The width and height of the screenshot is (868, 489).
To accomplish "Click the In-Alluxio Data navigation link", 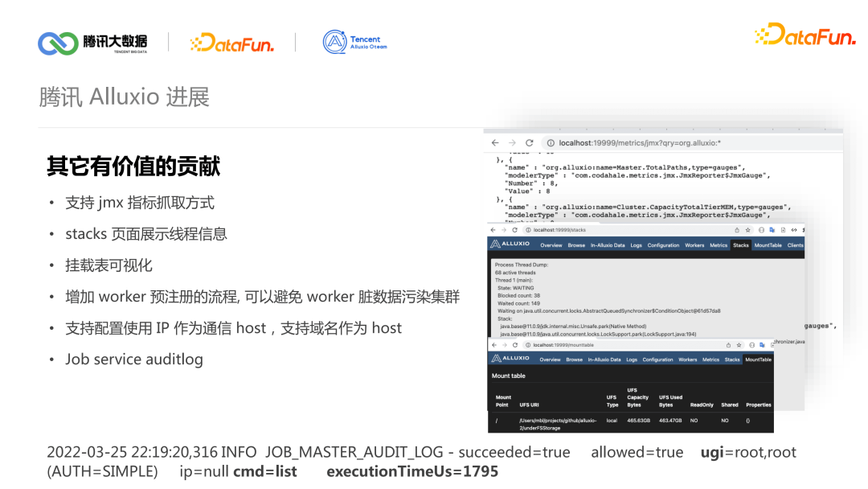I will point(608,244).
